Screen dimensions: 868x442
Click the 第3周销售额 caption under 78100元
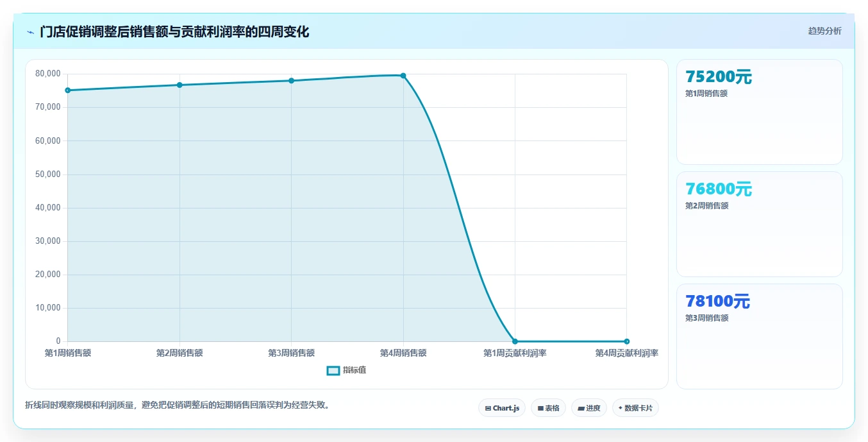click(x=706, y=318)
